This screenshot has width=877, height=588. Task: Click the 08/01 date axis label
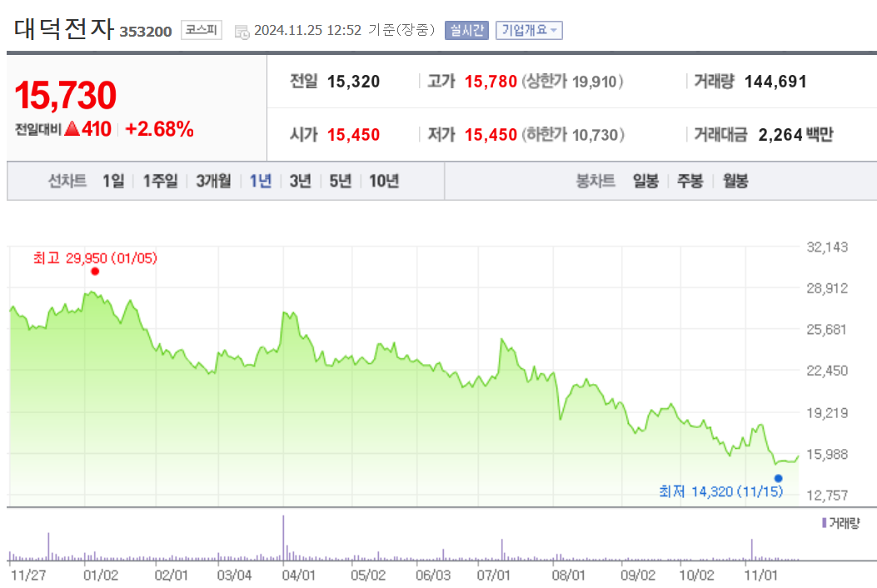(569, 576)
